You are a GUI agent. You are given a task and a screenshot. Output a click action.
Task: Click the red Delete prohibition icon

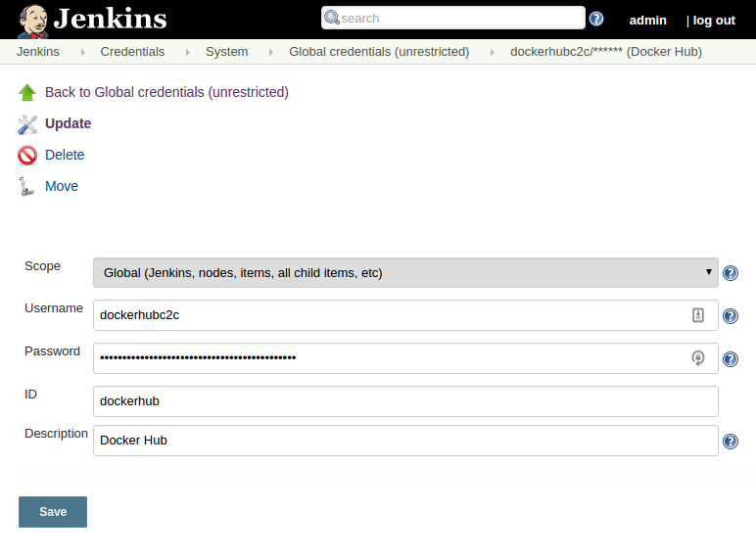[x=27, y=156]
